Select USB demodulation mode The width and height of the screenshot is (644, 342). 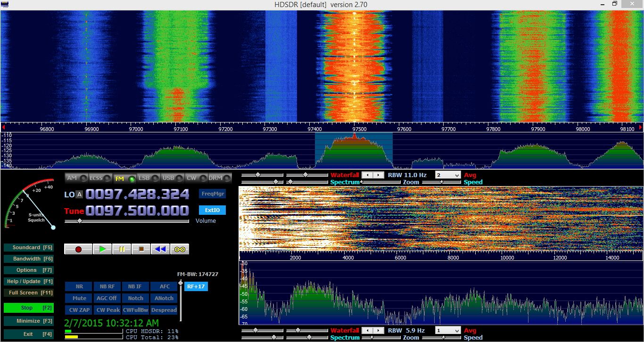pos(173,178)
